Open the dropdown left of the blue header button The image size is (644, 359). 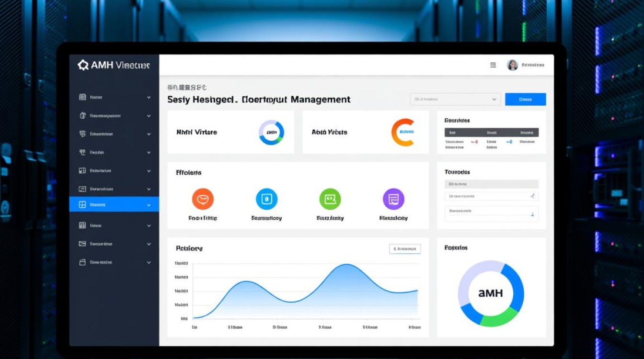tap(455, 99)
